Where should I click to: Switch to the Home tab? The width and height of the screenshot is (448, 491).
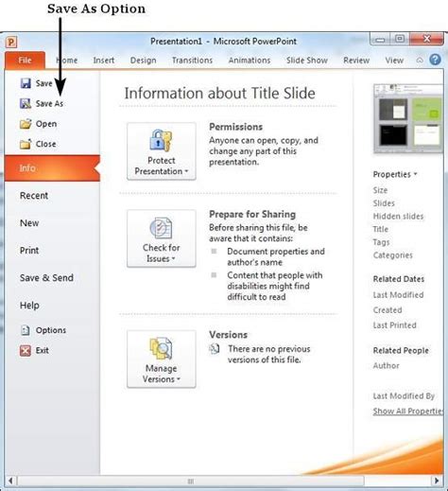point(66,61)
